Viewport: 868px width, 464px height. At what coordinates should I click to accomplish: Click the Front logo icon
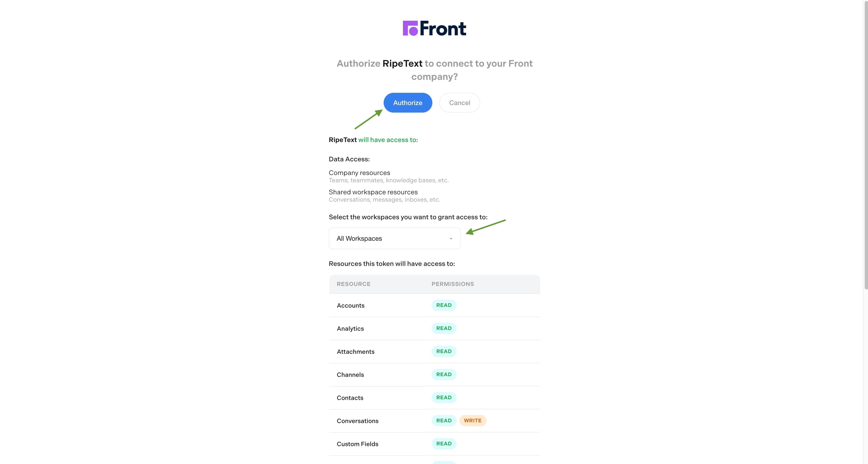click(x=410, y=28)
